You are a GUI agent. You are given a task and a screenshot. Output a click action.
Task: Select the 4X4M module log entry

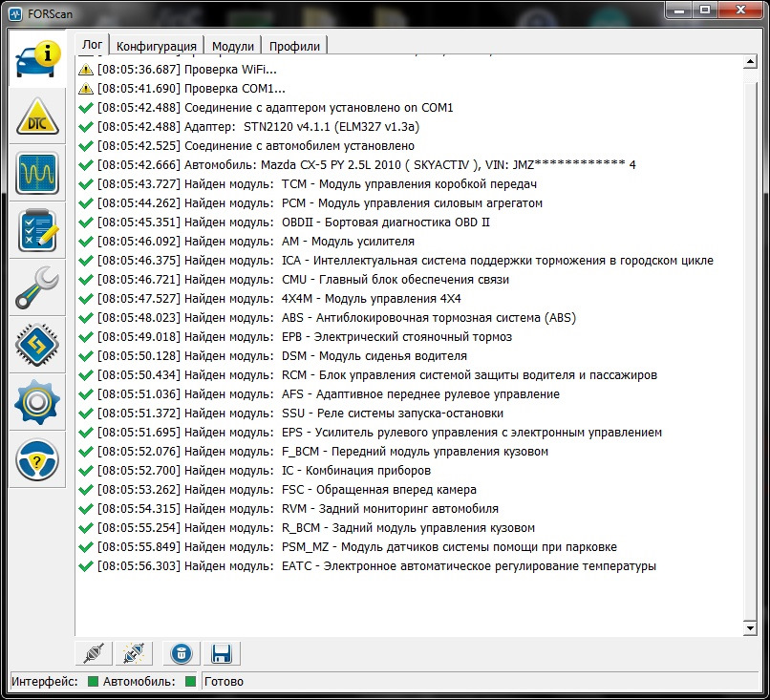pos(269,299)
